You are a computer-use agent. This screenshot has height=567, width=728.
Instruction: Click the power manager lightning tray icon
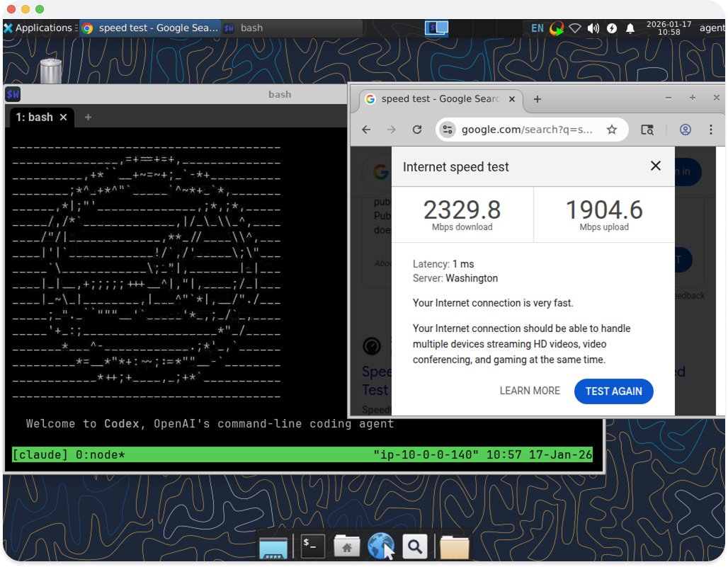pos(612,28)
